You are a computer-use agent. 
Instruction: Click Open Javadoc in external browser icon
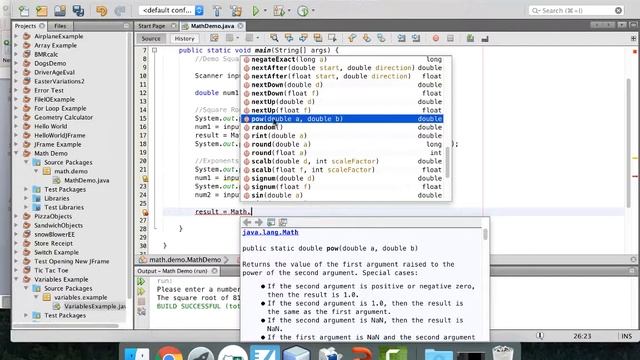coord(271,222)
